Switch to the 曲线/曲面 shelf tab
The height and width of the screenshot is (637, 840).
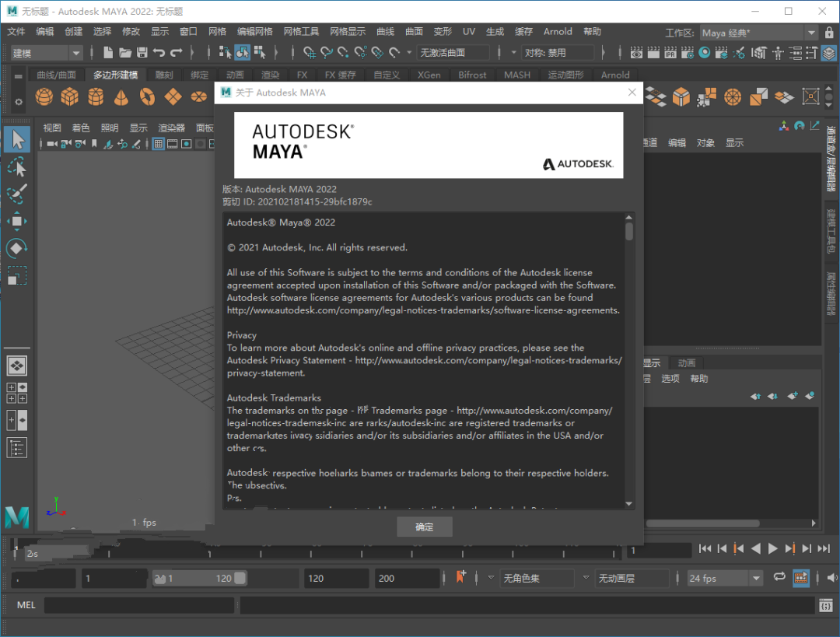pyautogui.click(x=56, y=75)
